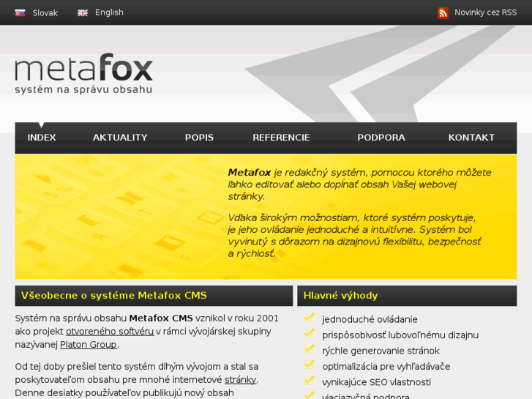
Task: Click the orange RSS feed icon
Action: [443, 13]
